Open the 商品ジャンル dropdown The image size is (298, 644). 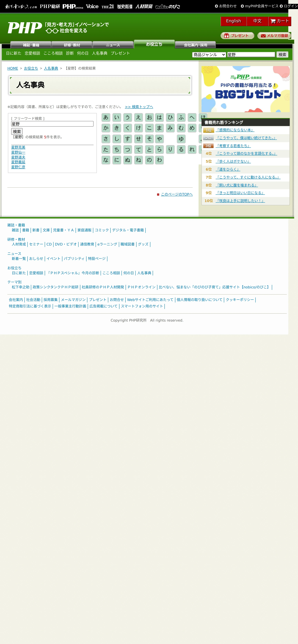pyautogui.click(x=209, y=55)
